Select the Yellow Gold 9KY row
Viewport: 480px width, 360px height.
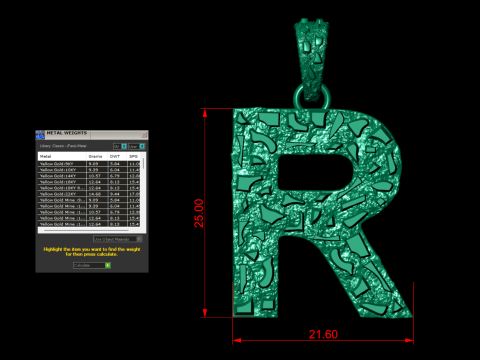[89, 164]
